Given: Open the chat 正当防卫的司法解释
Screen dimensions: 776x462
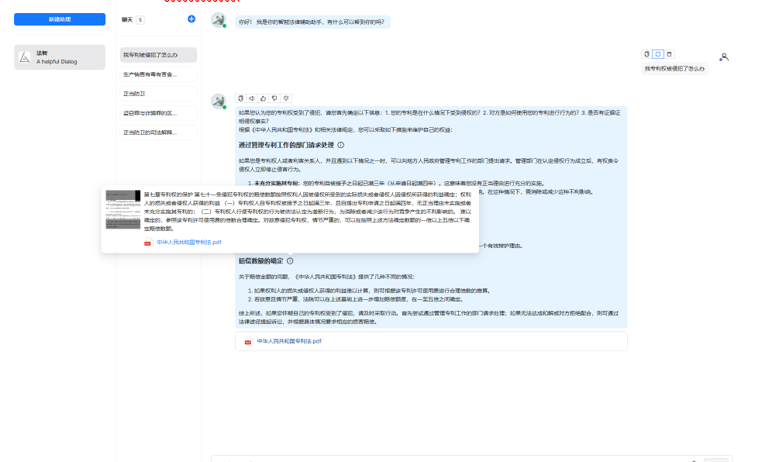Looking at the screenshot, I should 157,132.
